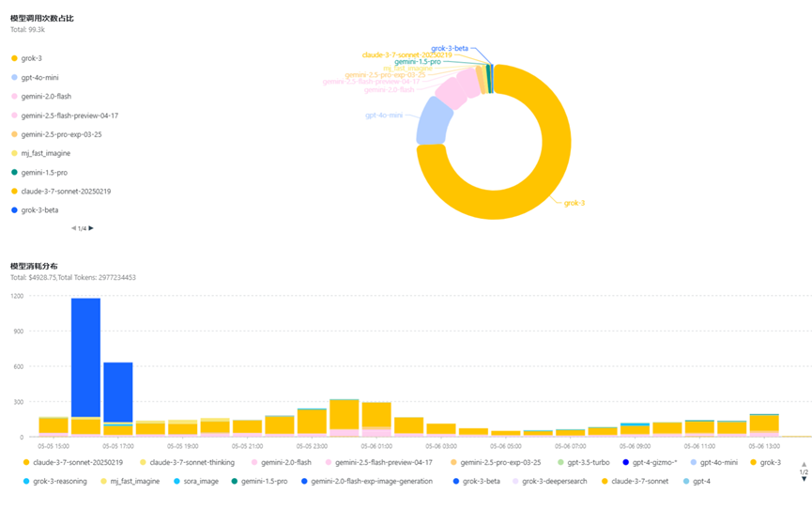Click the grok-3 label beside the donut

tap(575, 203)
